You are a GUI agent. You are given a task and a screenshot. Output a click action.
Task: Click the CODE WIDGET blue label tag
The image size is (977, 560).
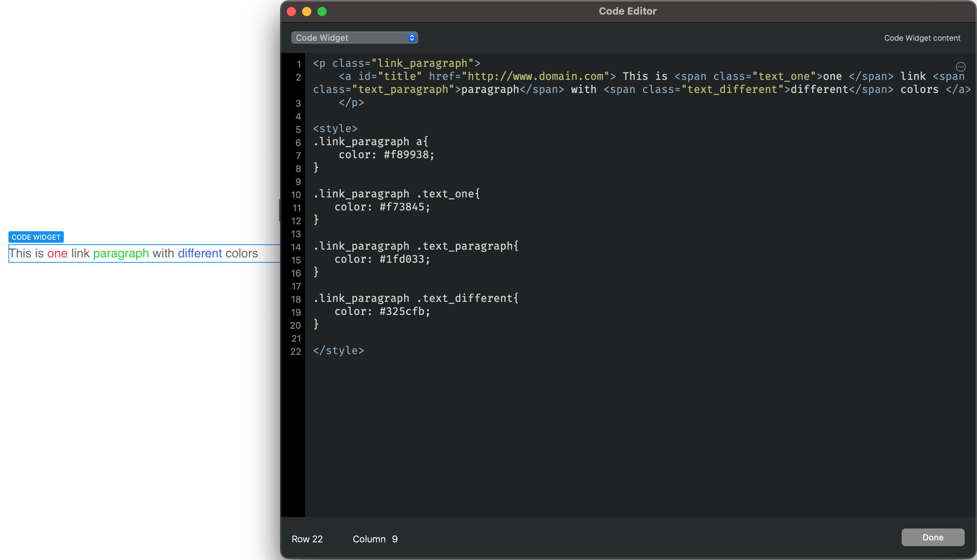pos(36,237)
